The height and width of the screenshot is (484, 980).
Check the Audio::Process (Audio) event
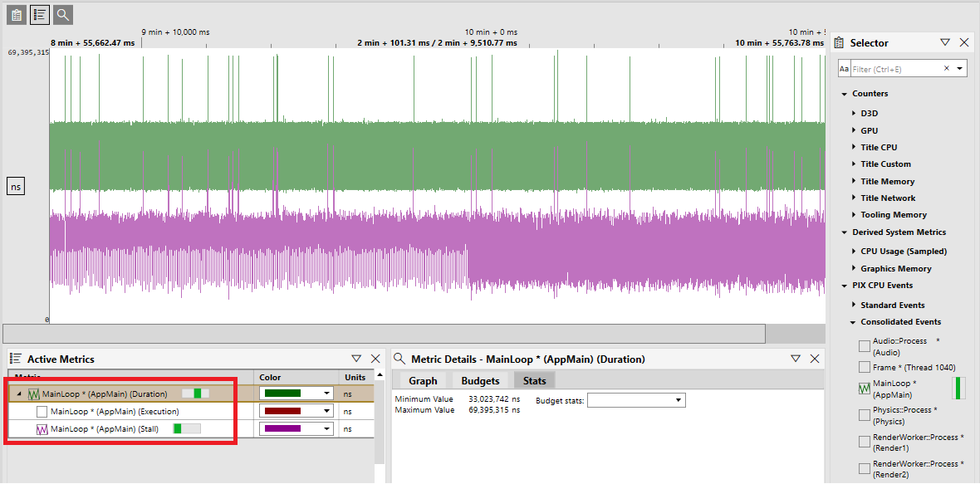pos(865,347)
